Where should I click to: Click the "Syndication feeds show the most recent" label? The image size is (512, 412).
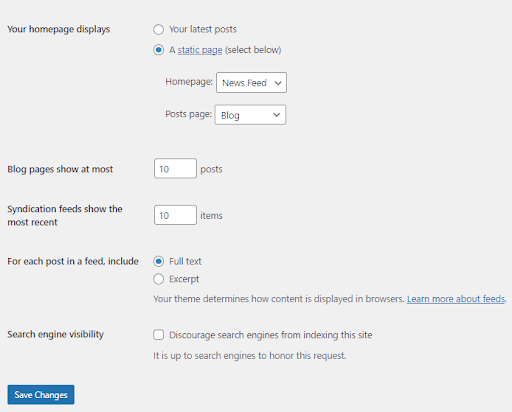65,215
